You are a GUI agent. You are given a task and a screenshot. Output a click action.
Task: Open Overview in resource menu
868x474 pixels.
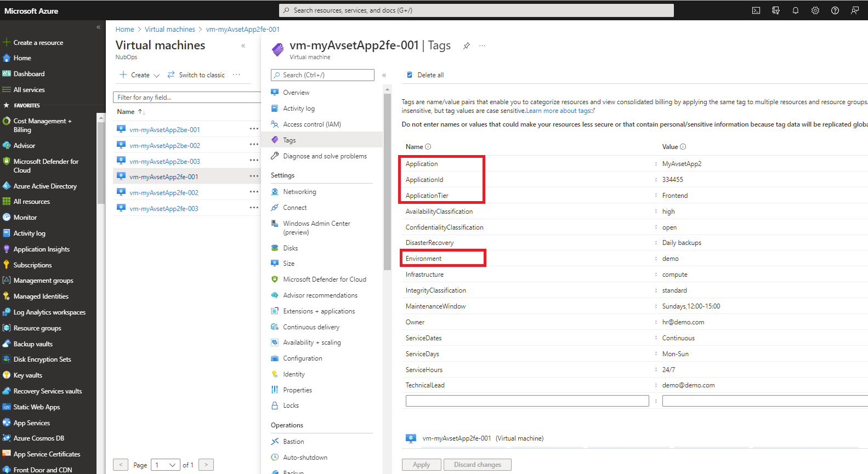pyautogui.click(x=296, y=93)
